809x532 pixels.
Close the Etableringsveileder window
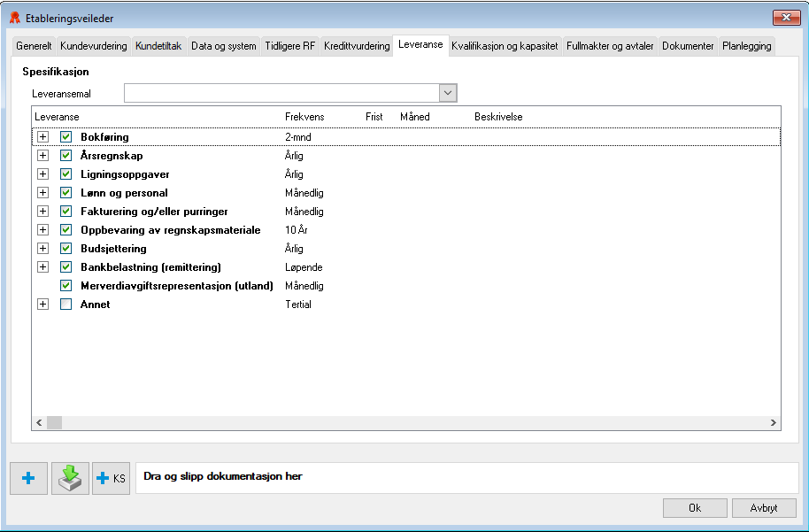(786, 18)
